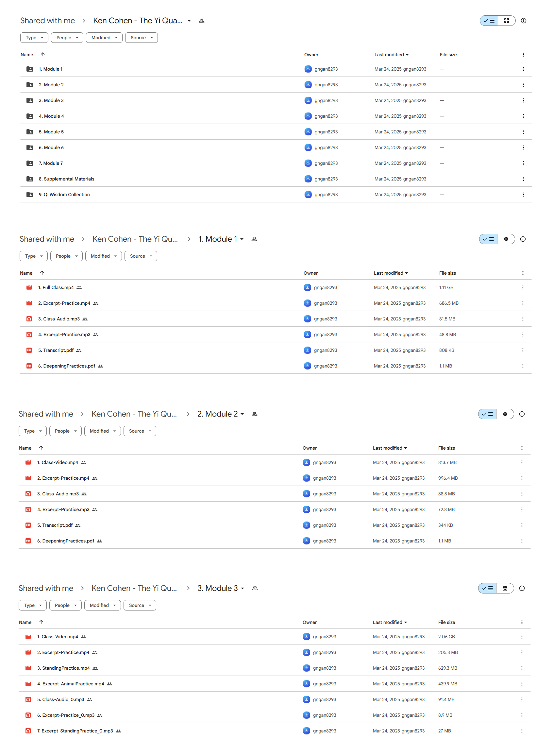Click the folder icon for 8. Supplemental Materials
Screen dimensions: 553x756
pos(30,179)
